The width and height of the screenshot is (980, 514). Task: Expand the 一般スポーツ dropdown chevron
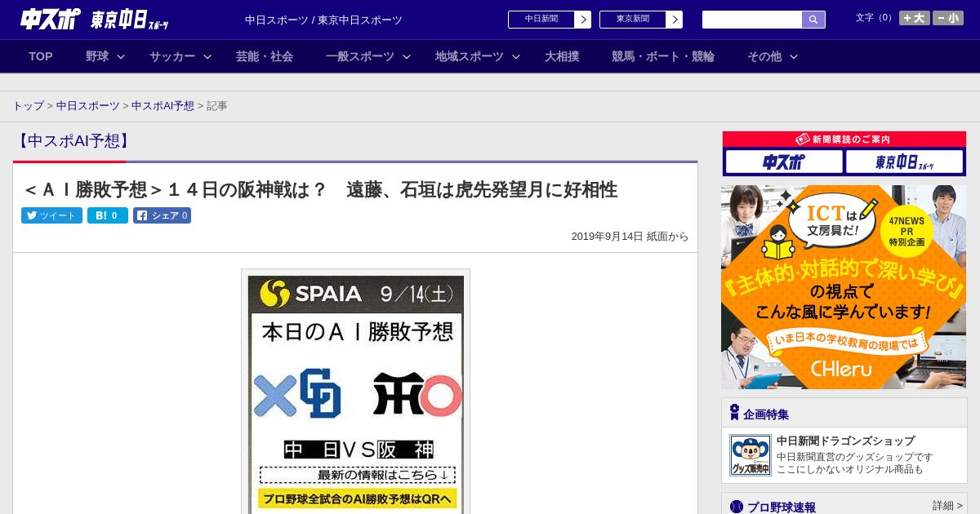click(x=407, y=56)
